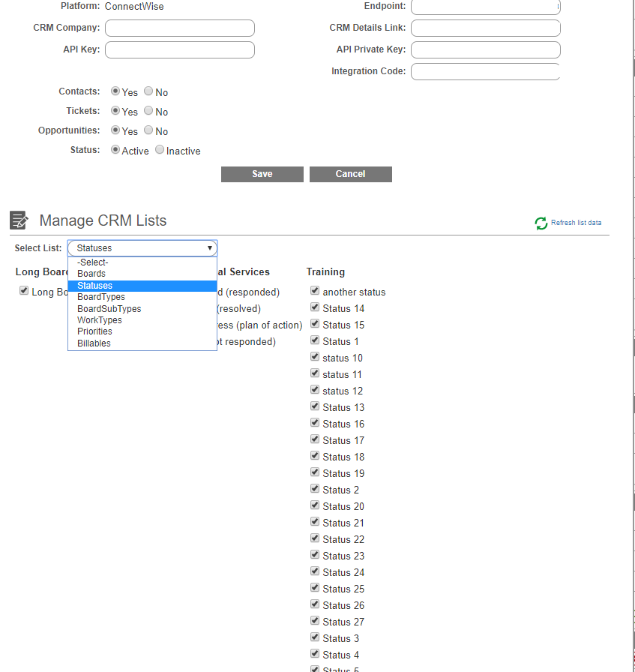Viewport: 635px width, 672px height.
Task: Set Contacts to Yes
Action: point(115,91)
